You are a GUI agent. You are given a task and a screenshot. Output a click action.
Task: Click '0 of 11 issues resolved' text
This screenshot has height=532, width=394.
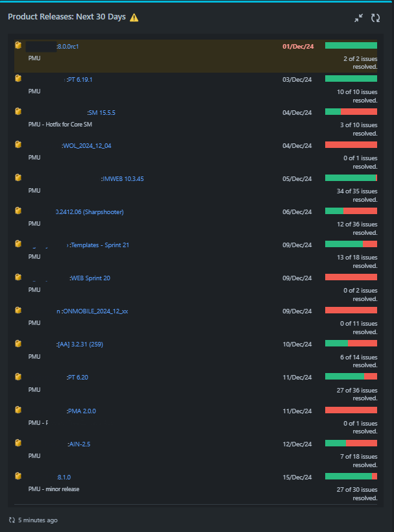click(359, 328)
